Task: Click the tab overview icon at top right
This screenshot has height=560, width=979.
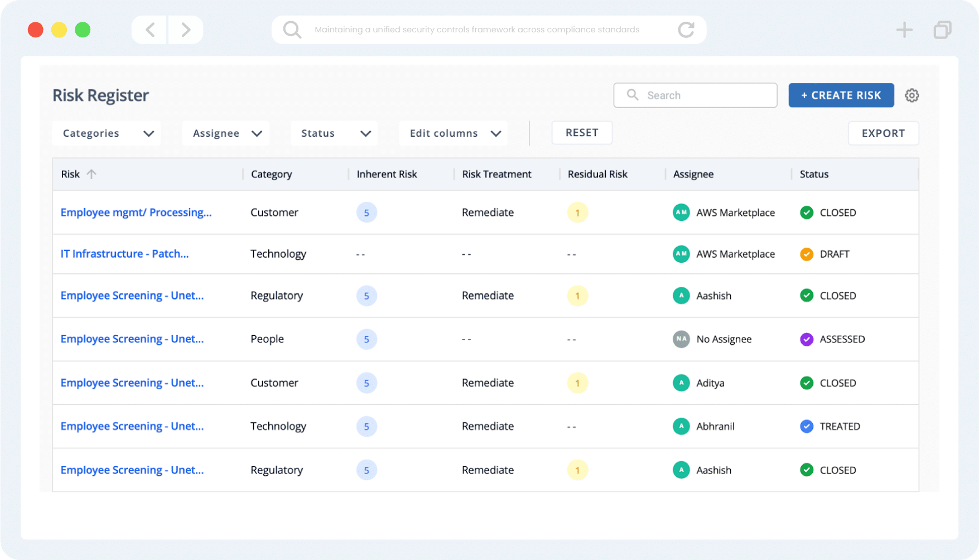Action: (942, 30)
